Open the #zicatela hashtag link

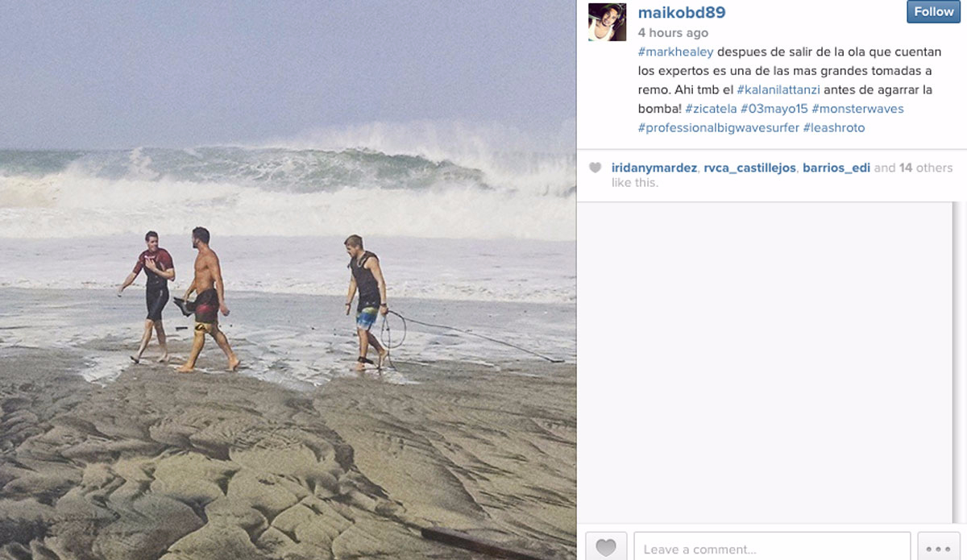(x=709, y=109)
